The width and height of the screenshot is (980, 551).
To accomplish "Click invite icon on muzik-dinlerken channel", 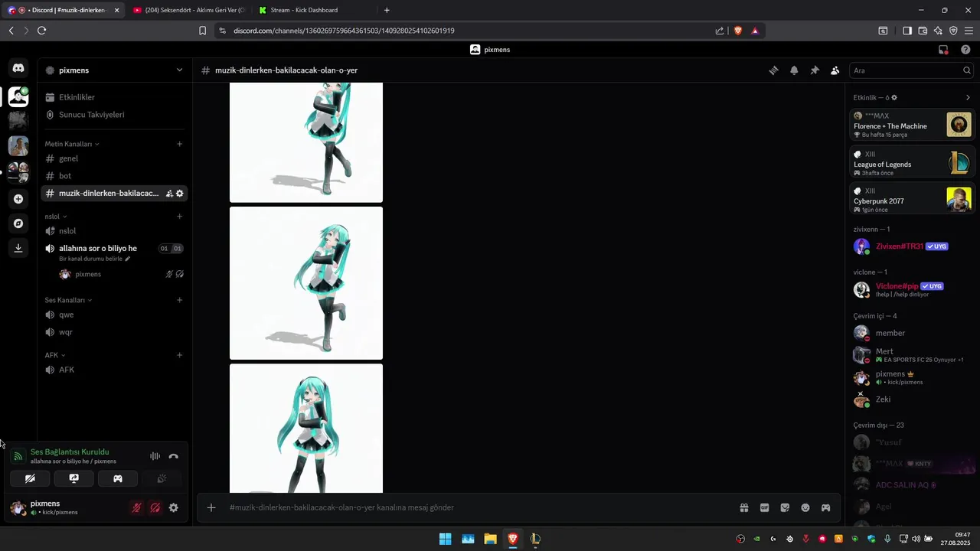I will pyautogui.click(x=169, y=194).
